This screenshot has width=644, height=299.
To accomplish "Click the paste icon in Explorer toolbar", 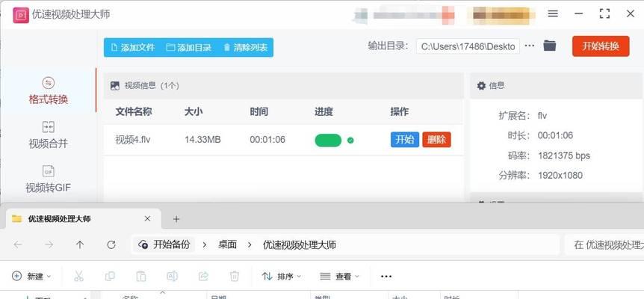I will tap(141, 277).
